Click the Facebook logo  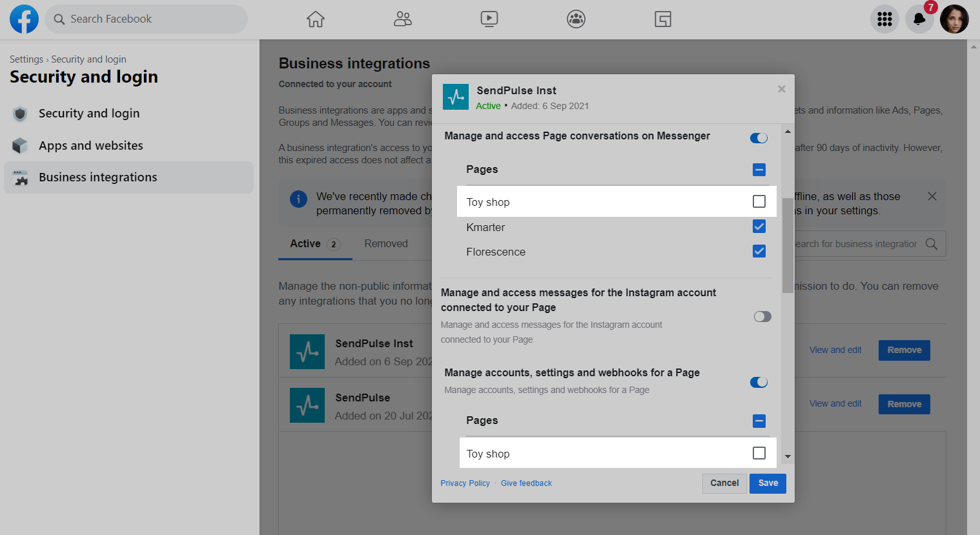[x=24, y=19]
